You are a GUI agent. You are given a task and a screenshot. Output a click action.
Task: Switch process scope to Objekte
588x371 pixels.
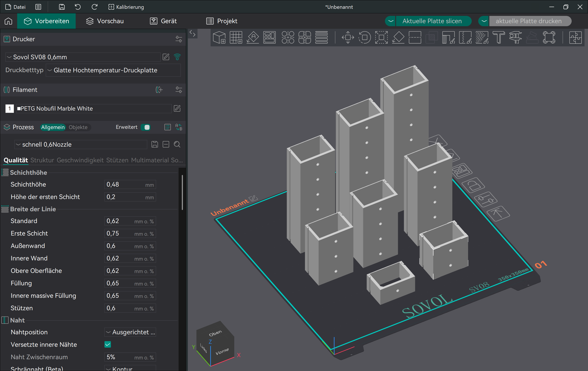[x=78, y=127]
